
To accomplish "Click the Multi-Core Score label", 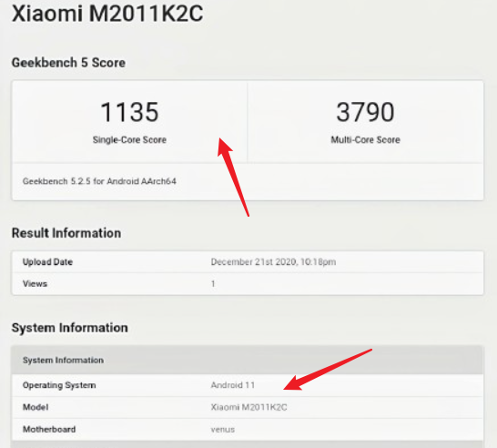I will 365,140.
